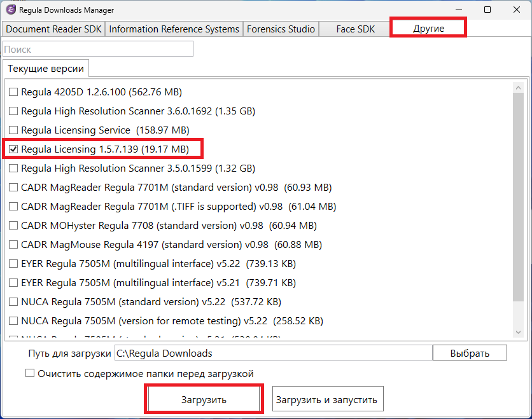Maximize the Regula Downloads Manager window
Screen dimensions: 532x419
487,10
